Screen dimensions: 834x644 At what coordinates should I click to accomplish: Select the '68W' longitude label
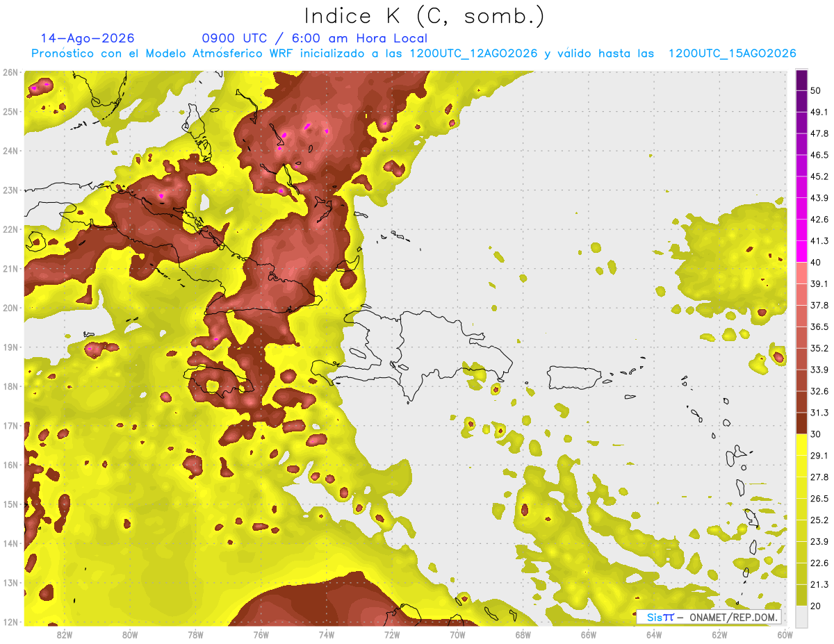(x=523, y=634)
